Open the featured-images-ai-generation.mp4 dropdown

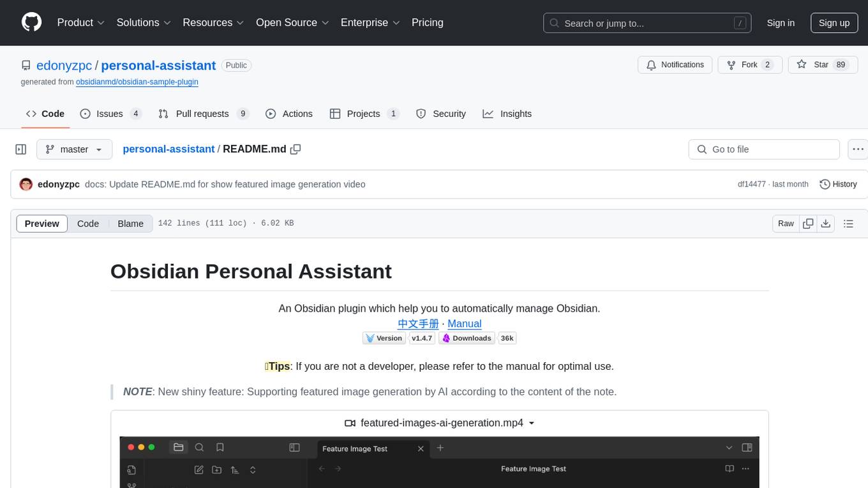[440, 423]
